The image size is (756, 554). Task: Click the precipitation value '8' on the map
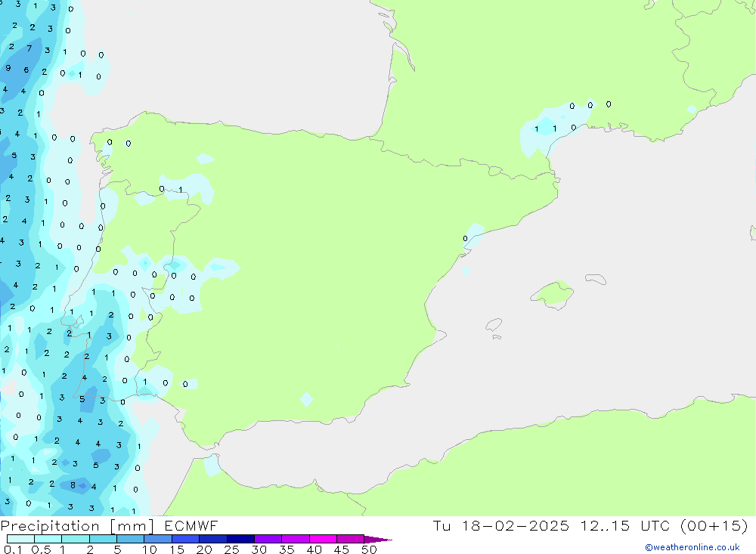coord(73,485)
